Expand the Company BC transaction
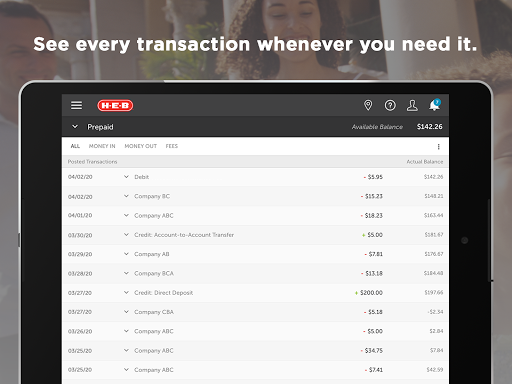This screenshot has height=384, width=512. [126, 196]
